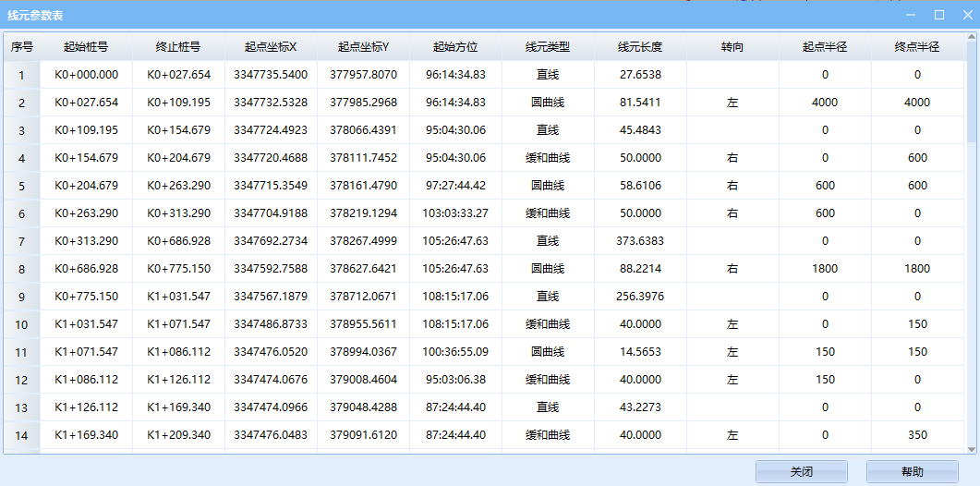Image resolution: width=980 pixels, height=486 pixels.
Task: Click the 转向 column header
Action: (x=732, y=47)
